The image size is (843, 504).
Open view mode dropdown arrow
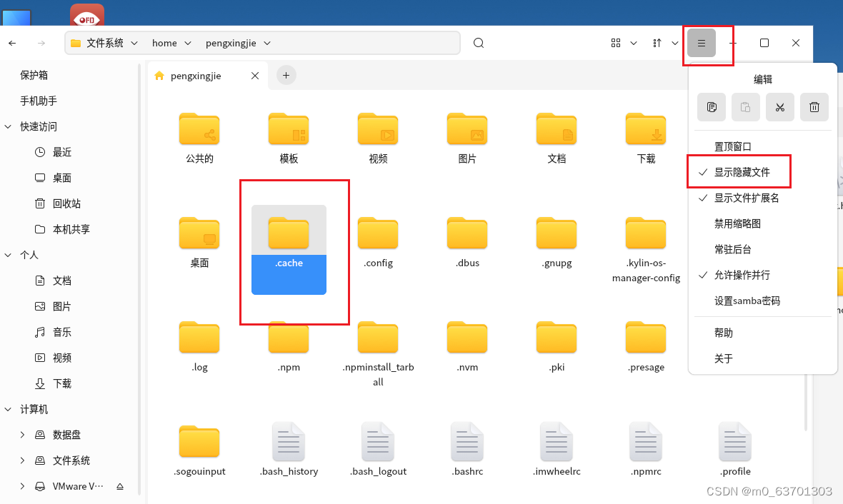[634, 43]
